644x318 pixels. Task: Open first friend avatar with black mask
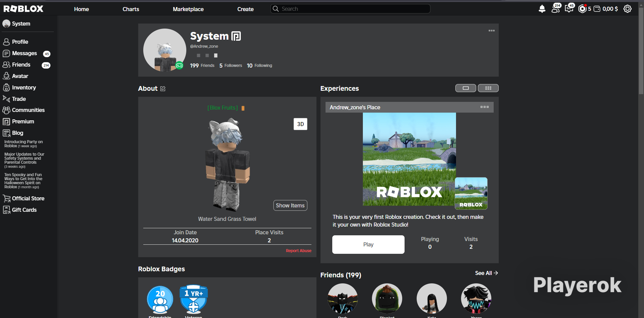coord(343,299)
